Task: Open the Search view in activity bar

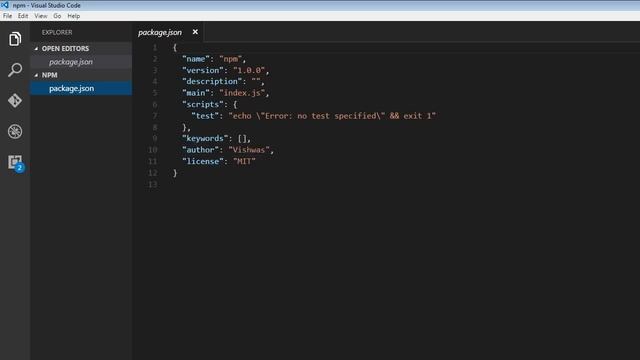Action: [x=15, y=70]
